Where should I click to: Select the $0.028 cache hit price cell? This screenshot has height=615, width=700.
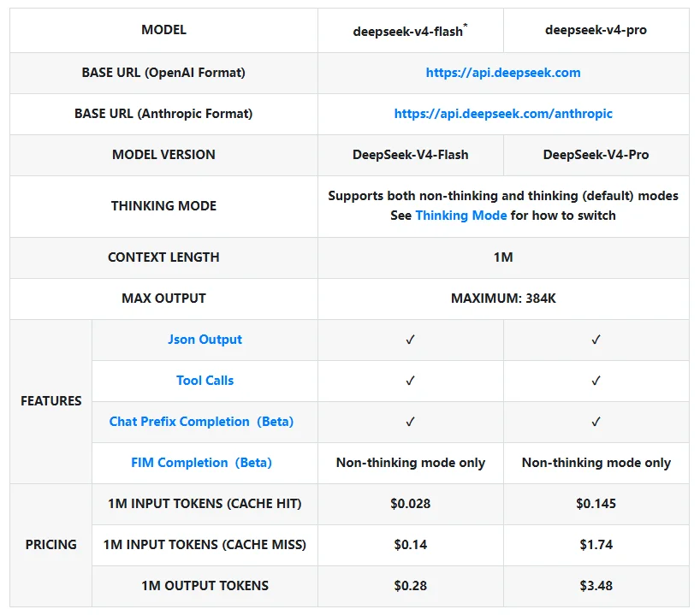[411, 504]
